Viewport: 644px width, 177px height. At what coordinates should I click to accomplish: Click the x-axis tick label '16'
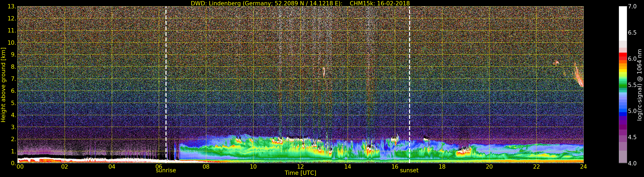[395, 166]
